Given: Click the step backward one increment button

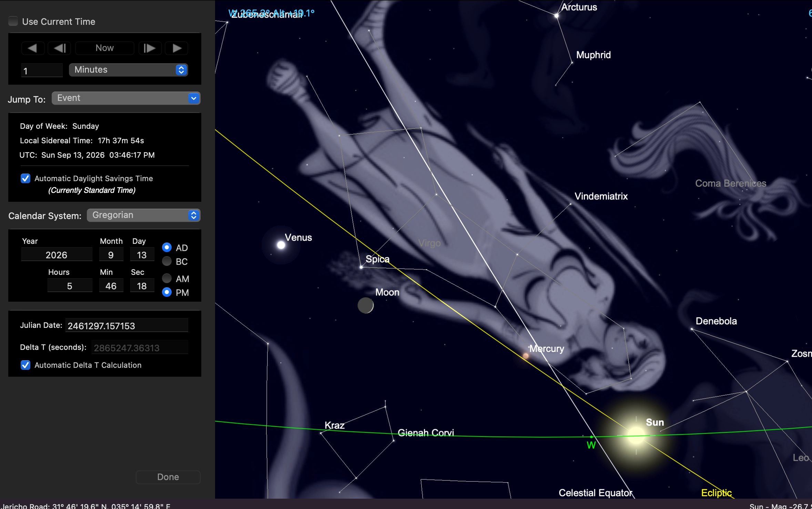Looking at the screenshot, I should [x=59, y=48].
